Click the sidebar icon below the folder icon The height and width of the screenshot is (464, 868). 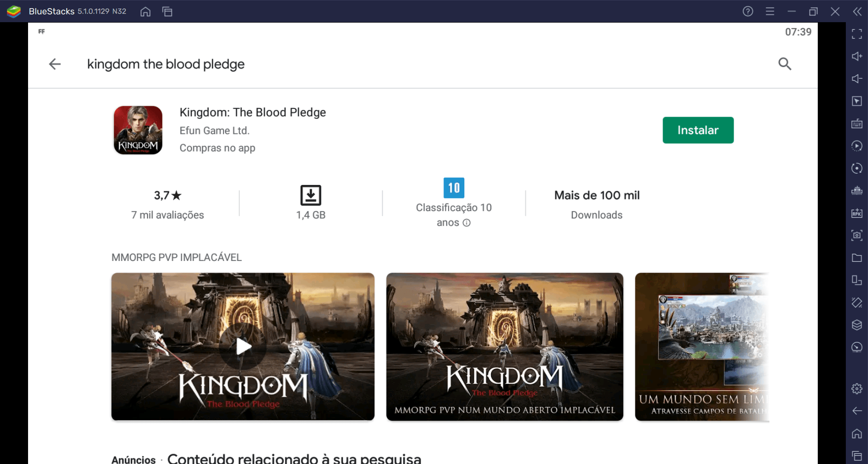(x=857, y=280)
